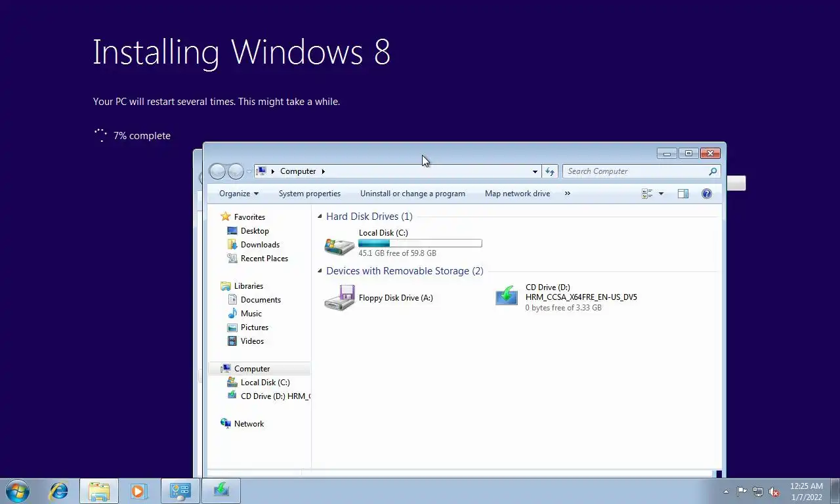Open Pictures library
This screenshot has height=504, width=840.
[254, 327]
